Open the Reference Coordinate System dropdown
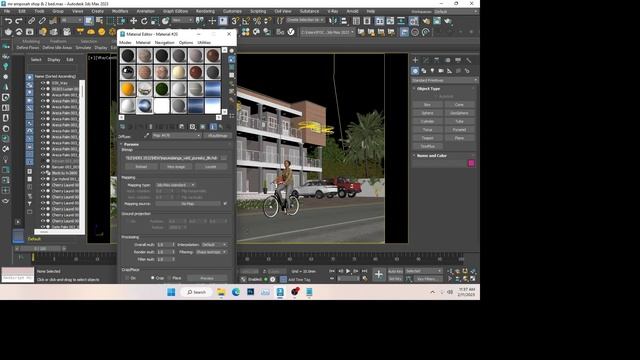Viewport: 640px width, 360px height. tap(182, 20)
